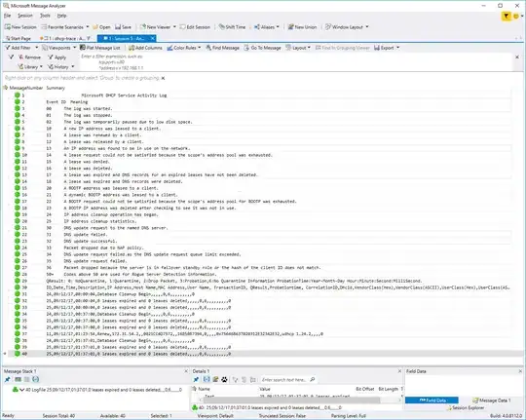Image resolution: width=526 pixels, height=420 pixels.
Task: Click Add Columns button
Action: pyautogui.click(x=145, y=48)
